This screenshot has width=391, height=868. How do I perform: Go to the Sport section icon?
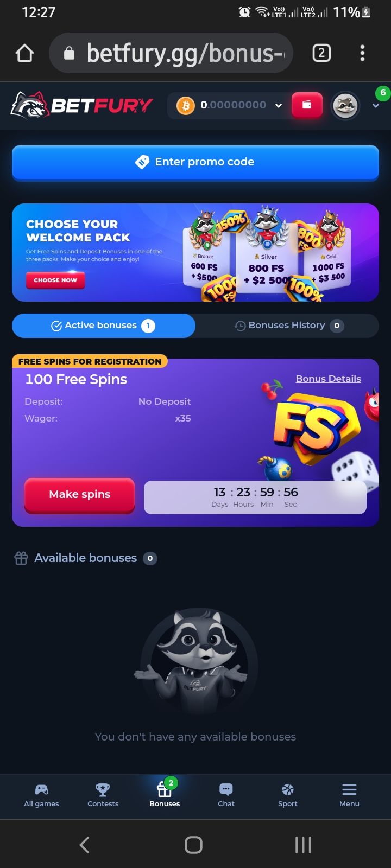(x=288, y=795)
